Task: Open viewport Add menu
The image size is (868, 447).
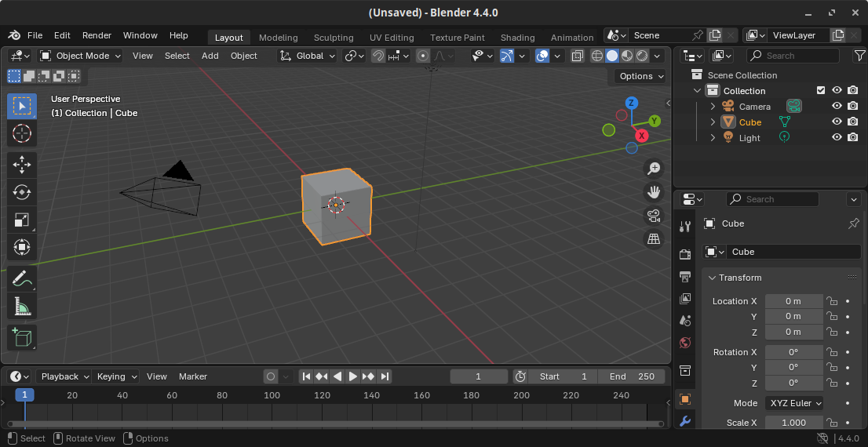Action: [210, 56]
